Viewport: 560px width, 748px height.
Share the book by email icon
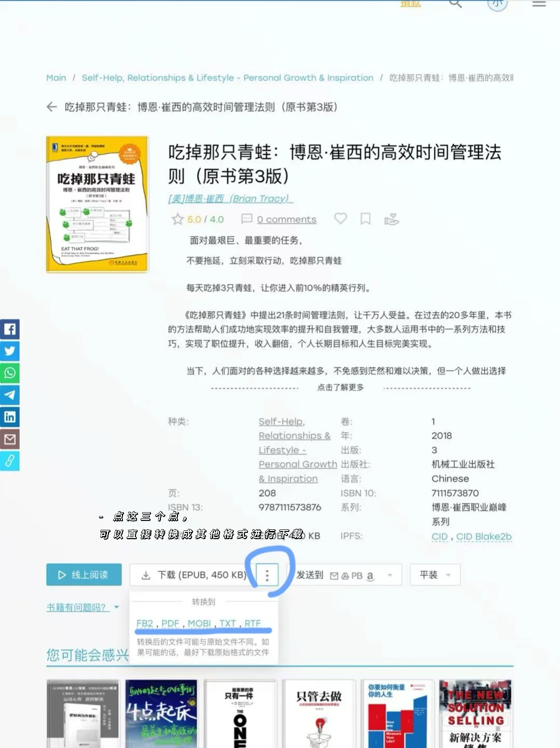pos(9,439)
